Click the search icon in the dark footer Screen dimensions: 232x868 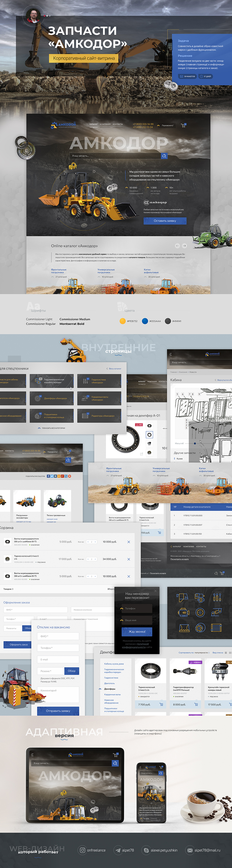[216, 573]
